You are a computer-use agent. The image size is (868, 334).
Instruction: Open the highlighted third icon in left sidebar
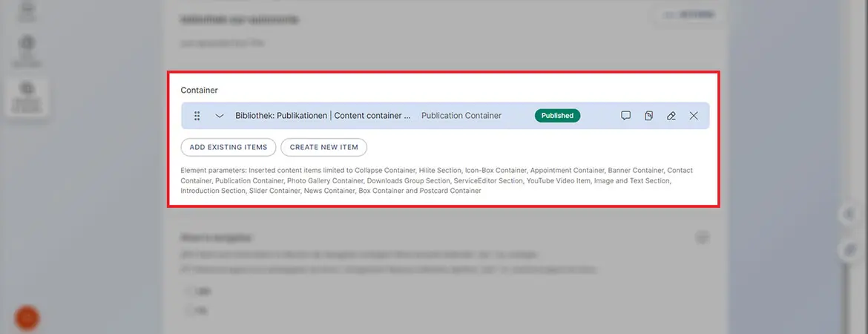[27, 96]
